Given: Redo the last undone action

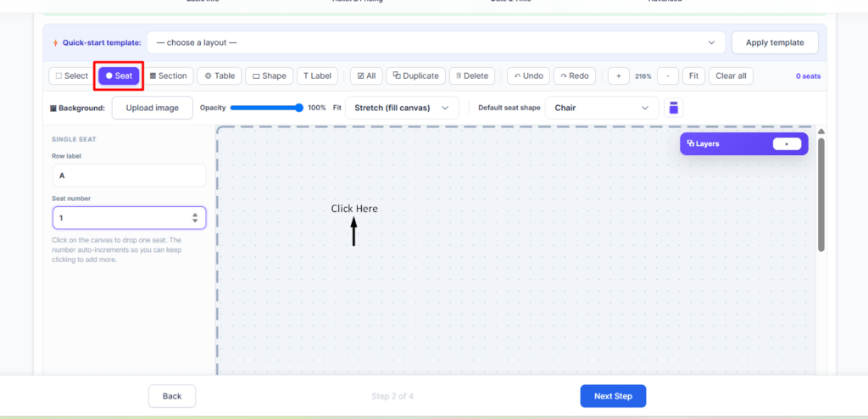Looking at the screenshot, I should point(575,76).
